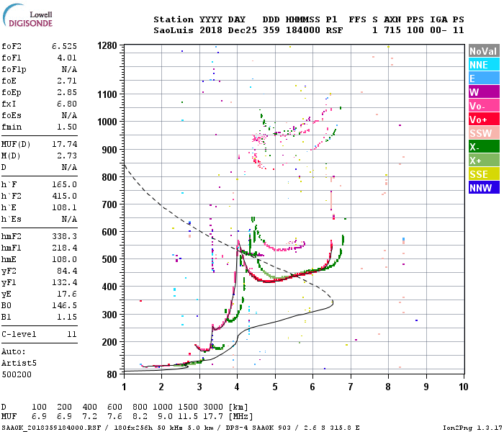Click the yF1 value 132.4
The image size is (504, 432).
65,282
